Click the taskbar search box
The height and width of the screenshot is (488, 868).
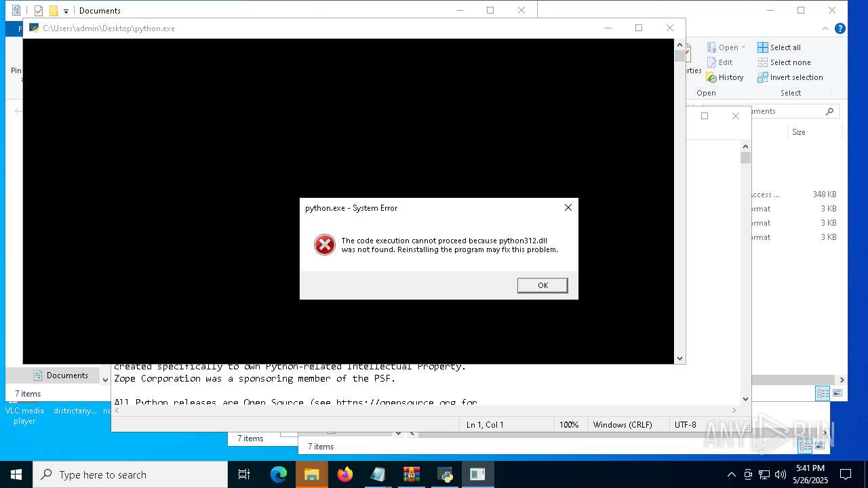(130, 474)
